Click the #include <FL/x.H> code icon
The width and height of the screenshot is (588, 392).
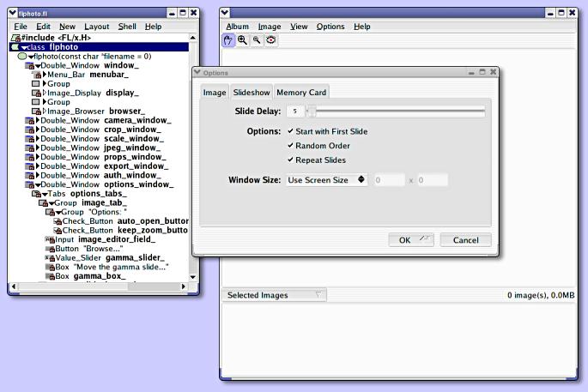pos(15,38)
